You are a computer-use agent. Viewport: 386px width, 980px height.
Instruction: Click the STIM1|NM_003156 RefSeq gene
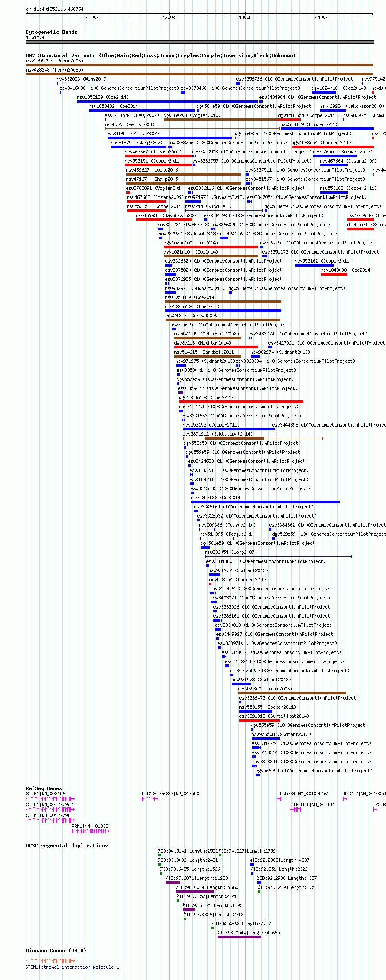[x=50, y=798]
